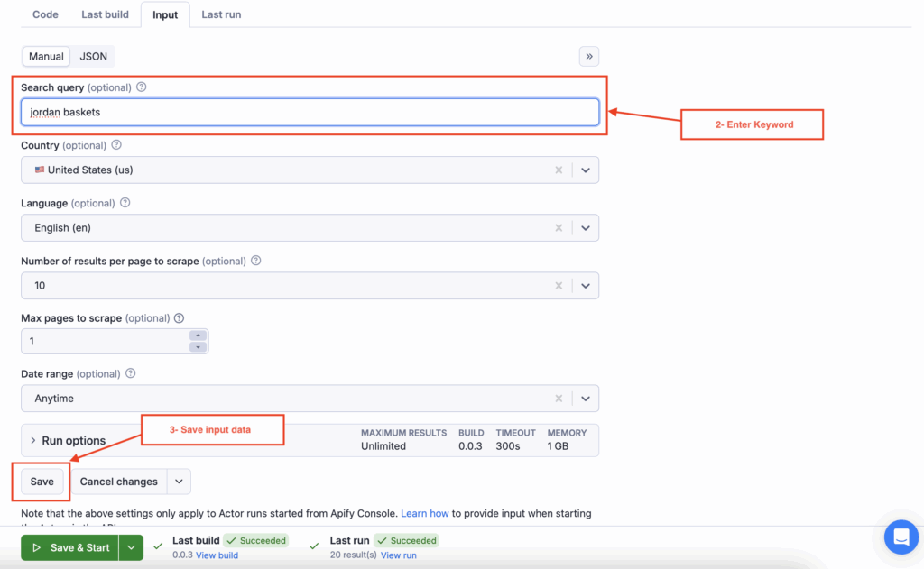924x569 pixels.
Task: Open the View run link
Action: click(x=398, y=555)
